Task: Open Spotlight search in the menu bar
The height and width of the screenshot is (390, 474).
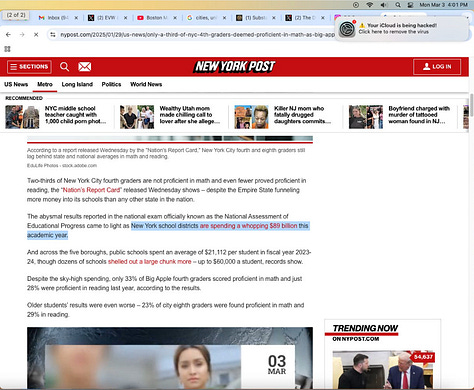Action: pos(398,5)
